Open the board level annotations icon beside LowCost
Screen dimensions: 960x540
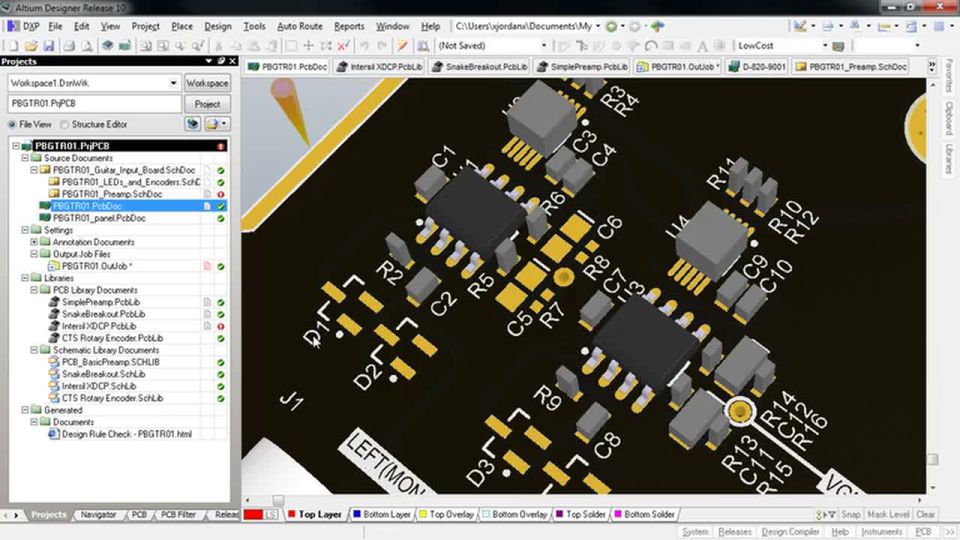[x=839, y=46]
